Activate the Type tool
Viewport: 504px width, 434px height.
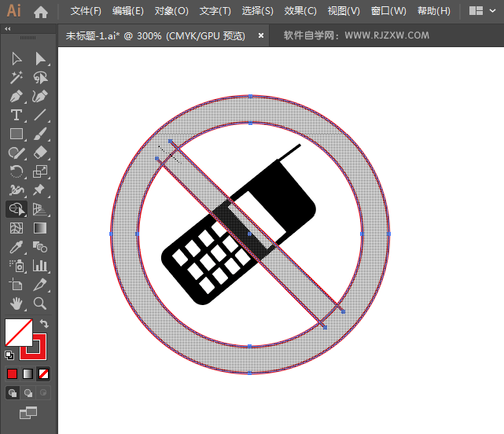pyautogui.click(x=17, y=115)
